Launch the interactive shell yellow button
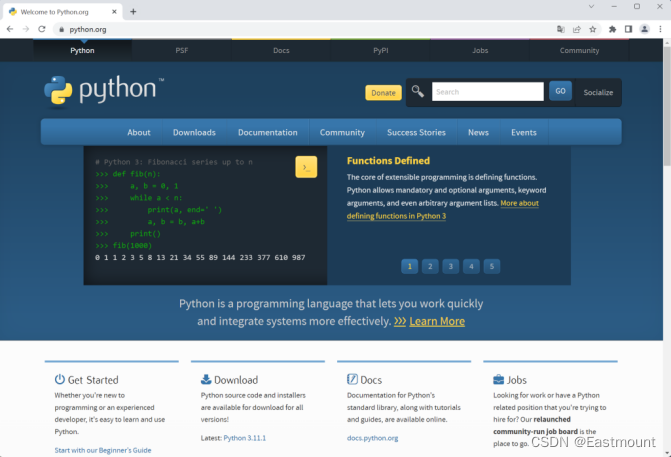Image resolution: width=671 pixels, height=457 pixels. click(x=306, y=167)
